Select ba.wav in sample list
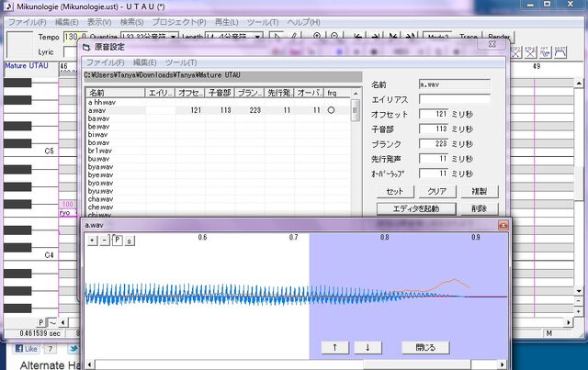The height and width of the screenshot is (370, 588). (98, 118)
